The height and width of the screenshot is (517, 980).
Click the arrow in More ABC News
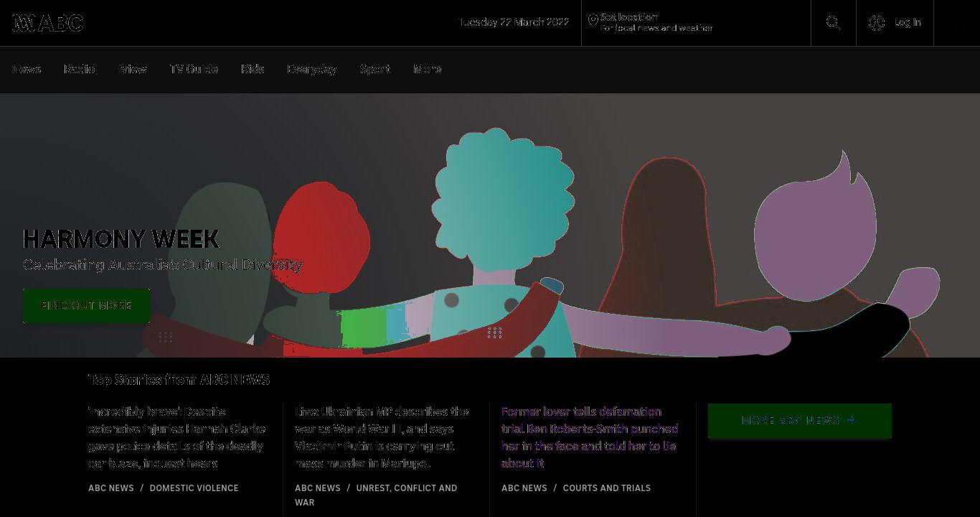coord(851,420)
